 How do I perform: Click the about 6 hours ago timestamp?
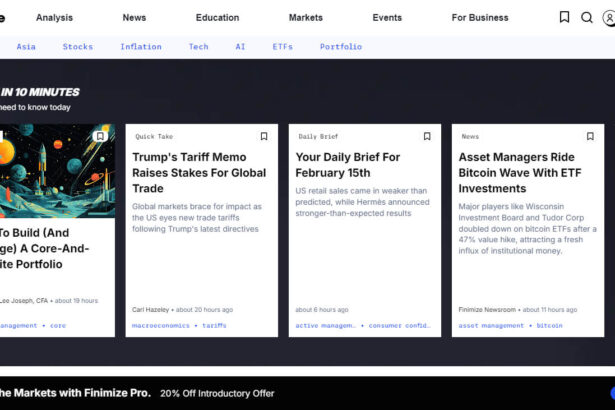322,310
